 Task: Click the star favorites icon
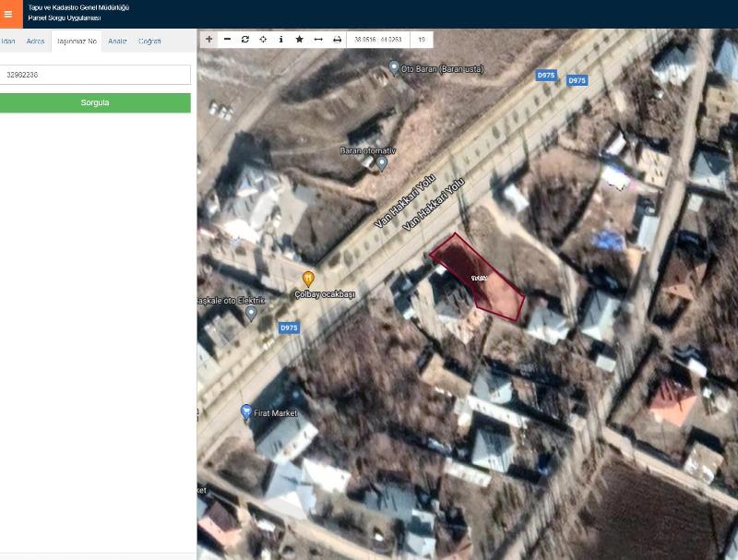click(x=299, y=40)
